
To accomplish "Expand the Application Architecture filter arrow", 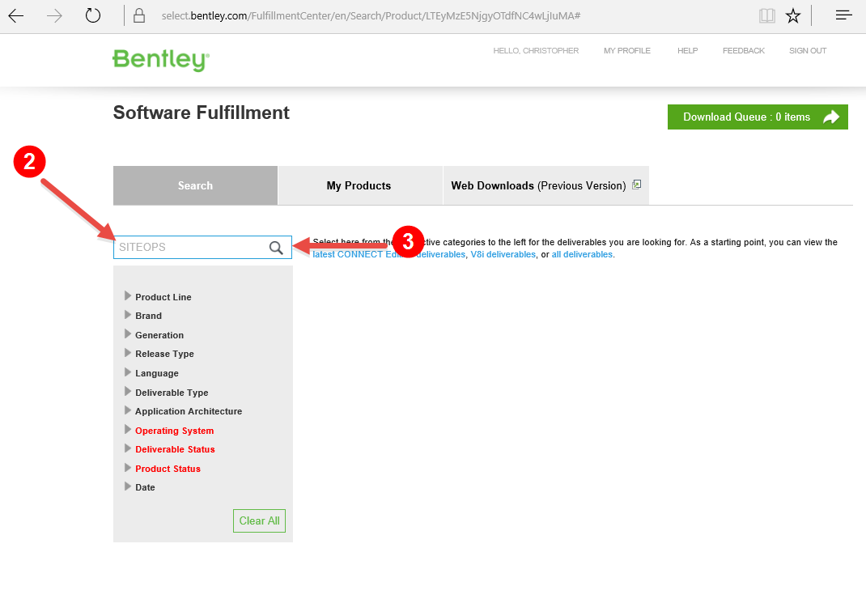I will tap(128, 410).
